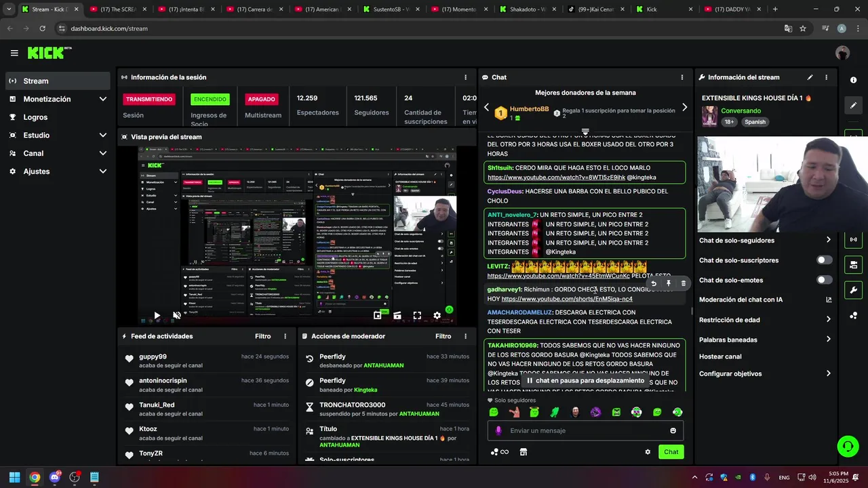Enable picture-in-picture on the preview
868x488 pixels.
point(377,315)
